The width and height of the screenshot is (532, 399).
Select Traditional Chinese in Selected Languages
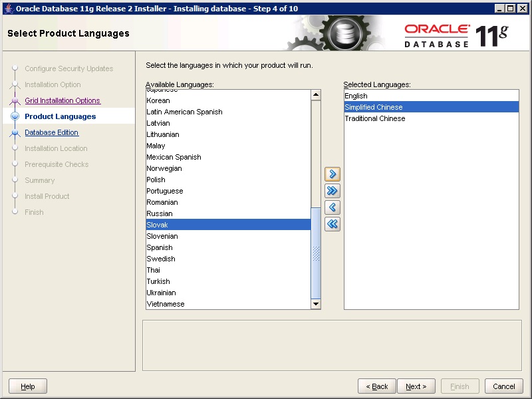[431, 118]
